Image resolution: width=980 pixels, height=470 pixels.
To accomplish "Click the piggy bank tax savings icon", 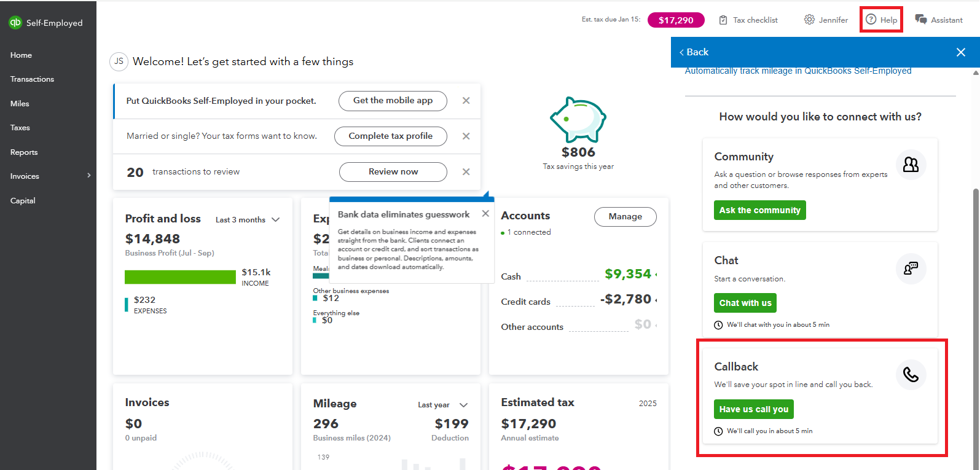I will pos(578,119).
